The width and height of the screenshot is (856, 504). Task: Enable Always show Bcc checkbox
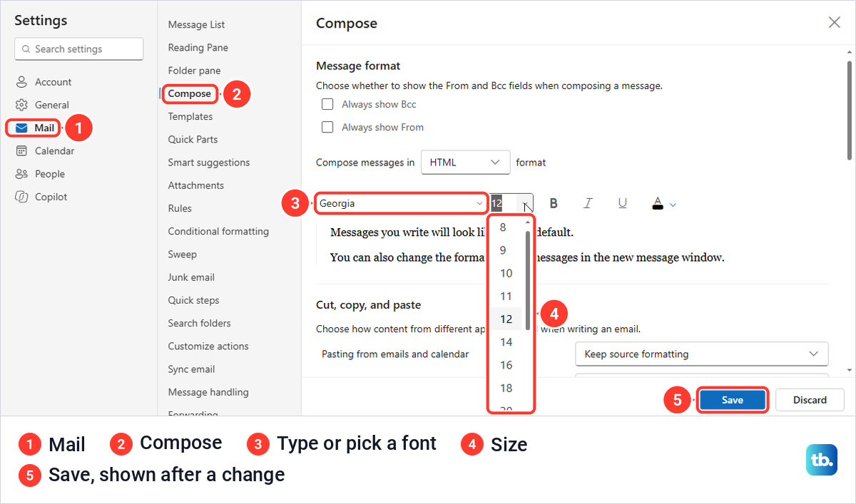(x=327, y=104)
